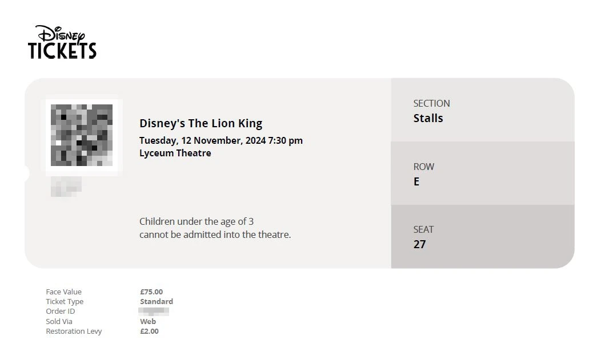Screen dimensions: 605x364
Task: Click the Lyceum Theatre venue text
Action: click(x=175, y=153)
